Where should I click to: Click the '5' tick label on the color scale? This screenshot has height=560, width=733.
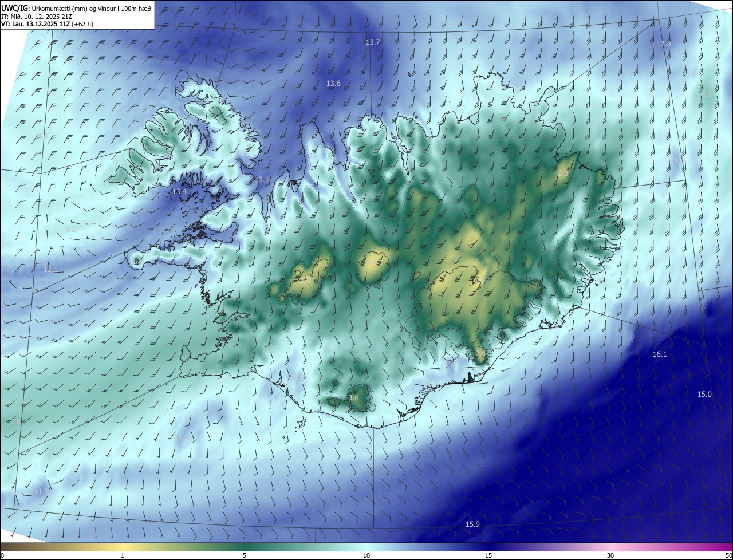(x=245, y=556)
